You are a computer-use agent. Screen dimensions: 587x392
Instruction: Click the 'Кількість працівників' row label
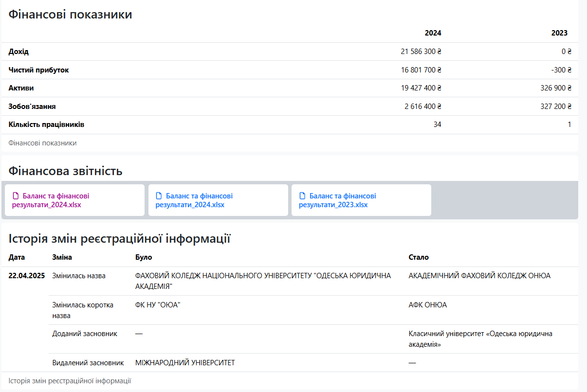pyautogui.click(x=46, y=125)
